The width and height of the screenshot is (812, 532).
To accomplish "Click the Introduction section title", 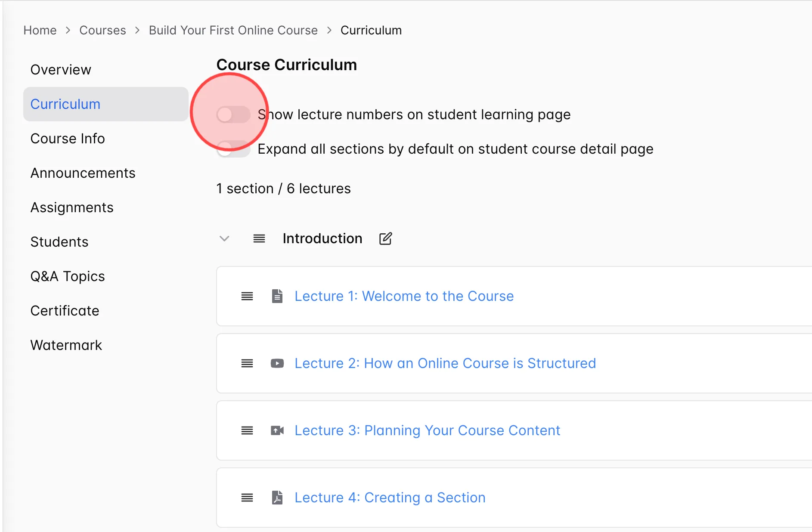I will (322, 238).
